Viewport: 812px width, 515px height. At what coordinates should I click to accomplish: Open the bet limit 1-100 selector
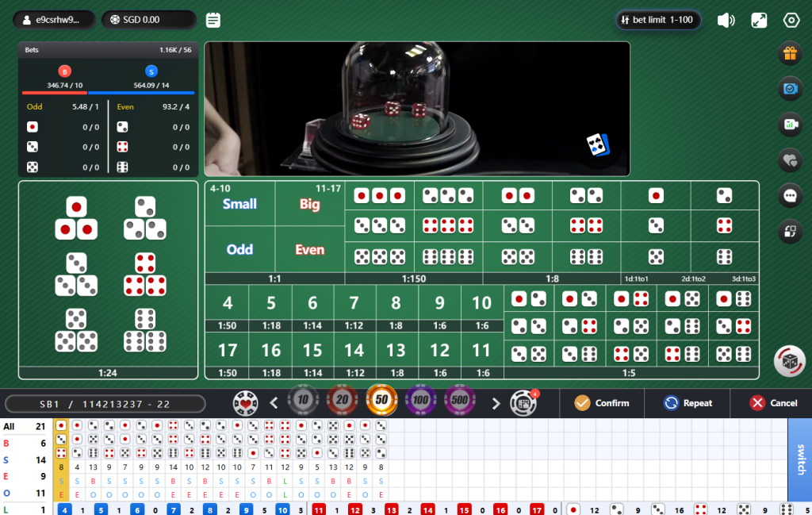(x=658, y=20)
